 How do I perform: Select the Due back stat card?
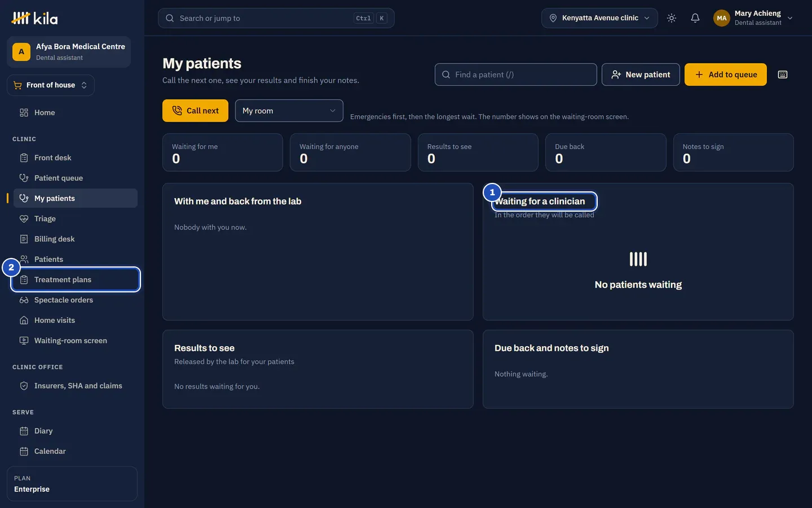click(606, 152)
